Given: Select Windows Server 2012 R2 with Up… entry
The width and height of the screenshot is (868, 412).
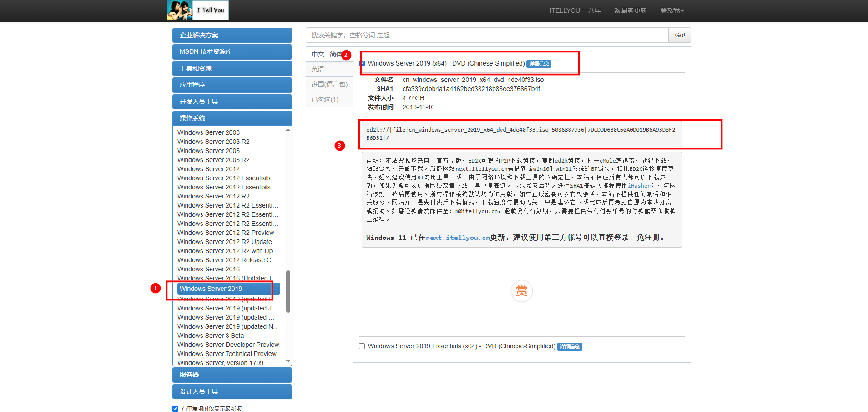Looking at the screenshot, I should [228, 251].
